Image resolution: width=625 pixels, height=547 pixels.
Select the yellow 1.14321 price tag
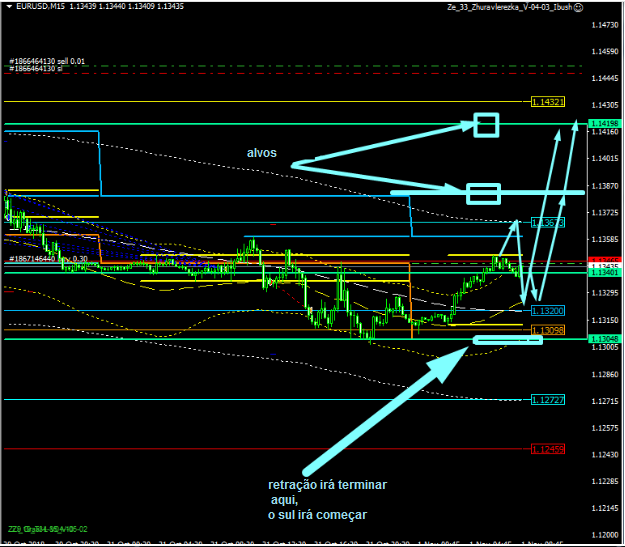[548, 102]
